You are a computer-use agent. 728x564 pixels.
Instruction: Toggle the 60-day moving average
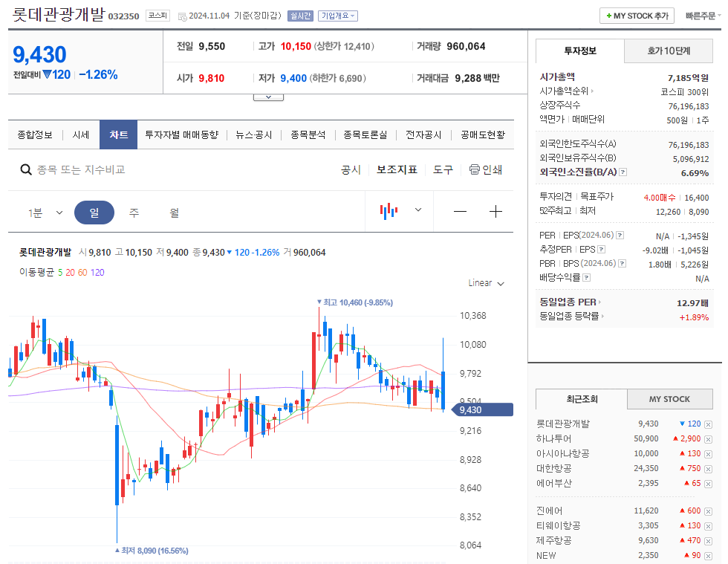click(82, 272)
